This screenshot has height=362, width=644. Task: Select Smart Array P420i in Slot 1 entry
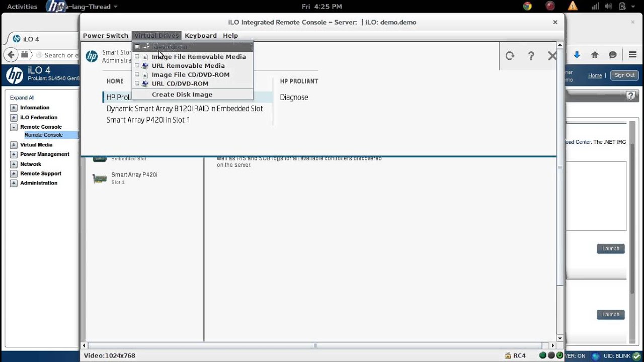pos(148,120)
